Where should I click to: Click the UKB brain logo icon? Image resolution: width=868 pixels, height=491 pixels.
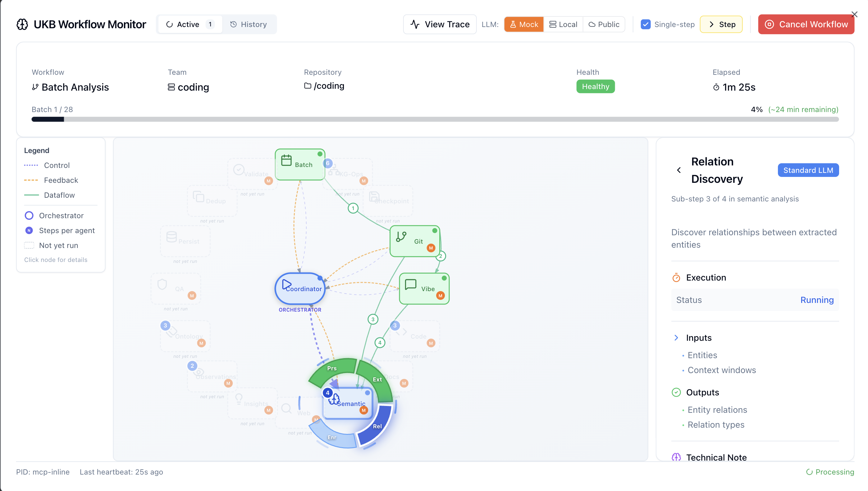click(x=22, y=24)
